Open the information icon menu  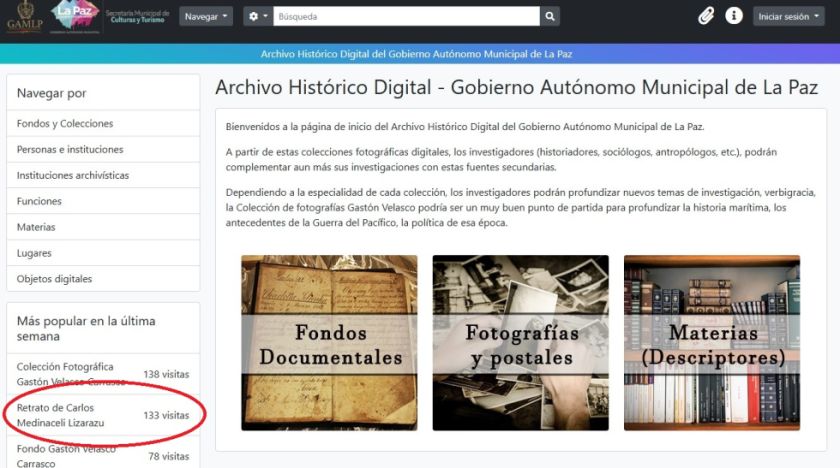(733, 16)
